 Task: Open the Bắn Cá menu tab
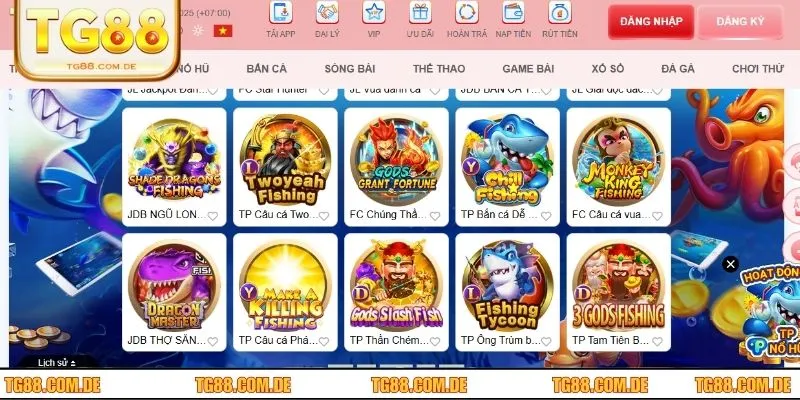pyautogui.click(x=266, y=69)
